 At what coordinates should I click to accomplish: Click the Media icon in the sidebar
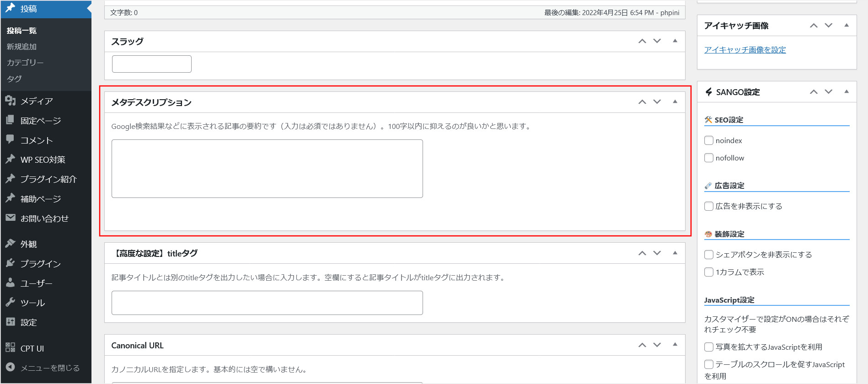[11, 101]
